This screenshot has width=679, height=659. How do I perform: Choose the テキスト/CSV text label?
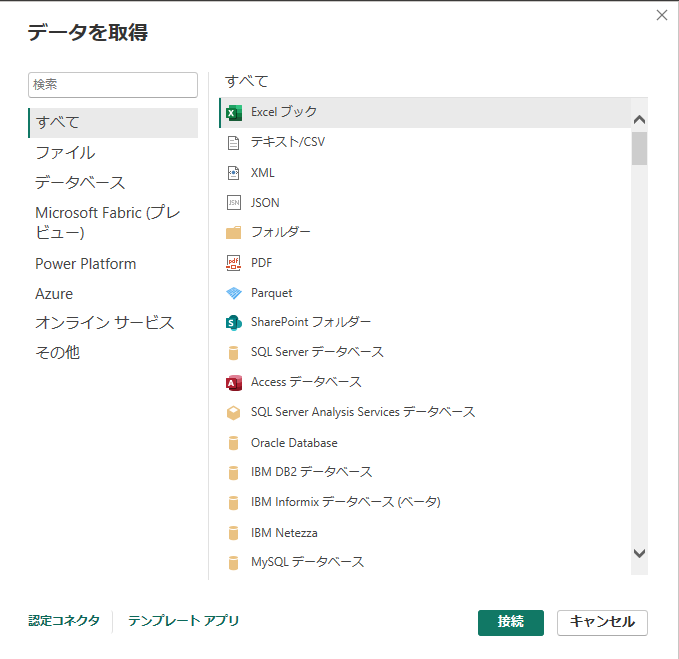click(288, 142)
